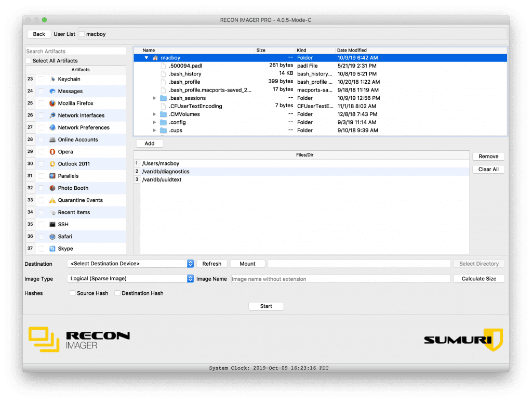Click the Opera artifact icon
532x402 pixels.
click(52, 152)
